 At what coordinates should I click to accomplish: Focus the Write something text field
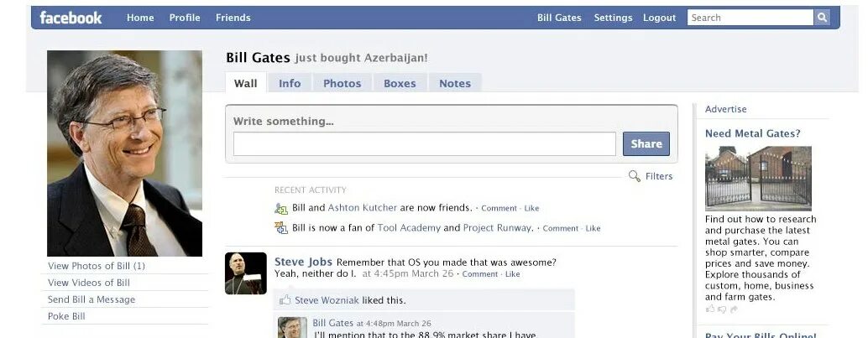point(425,143)
